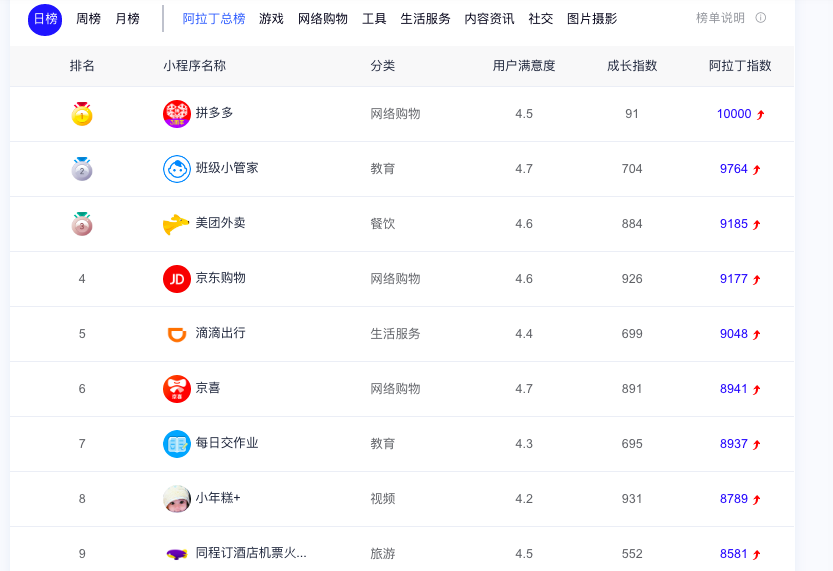Click the red up arrow beside 9177
This screenshot has height=571, width=833.
coord(756,279)
